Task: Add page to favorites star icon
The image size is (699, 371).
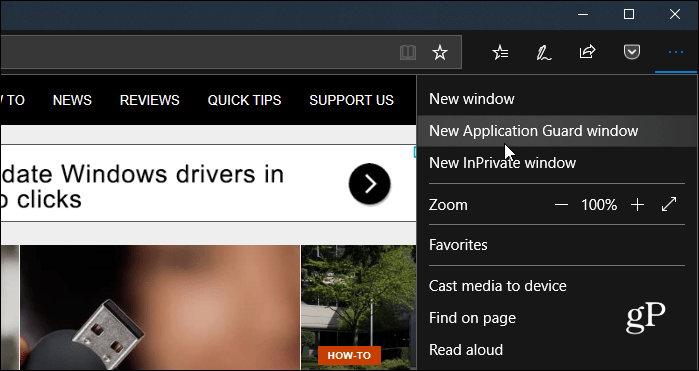Action: tap(440, 53)
